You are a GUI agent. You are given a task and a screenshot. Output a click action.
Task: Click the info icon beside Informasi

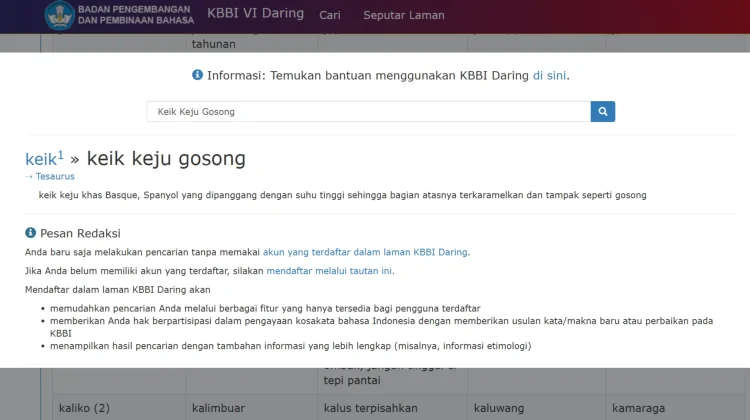tap(197, 75)
